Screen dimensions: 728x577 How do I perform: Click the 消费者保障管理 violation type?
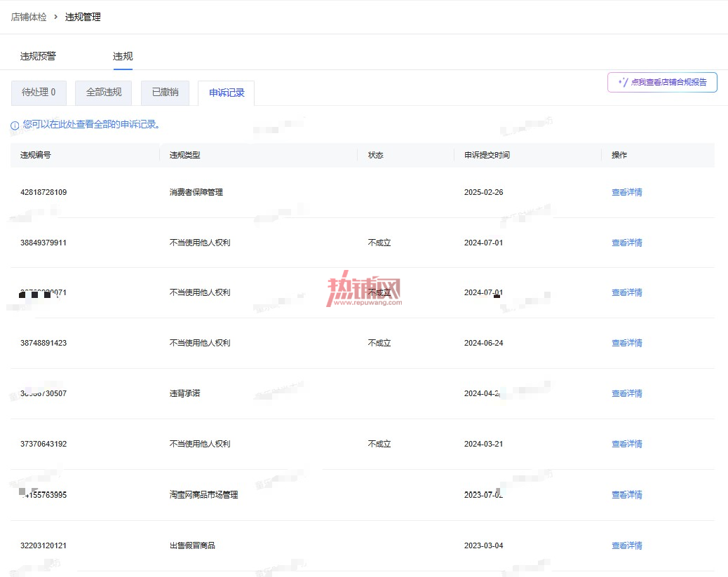point(196,192)
